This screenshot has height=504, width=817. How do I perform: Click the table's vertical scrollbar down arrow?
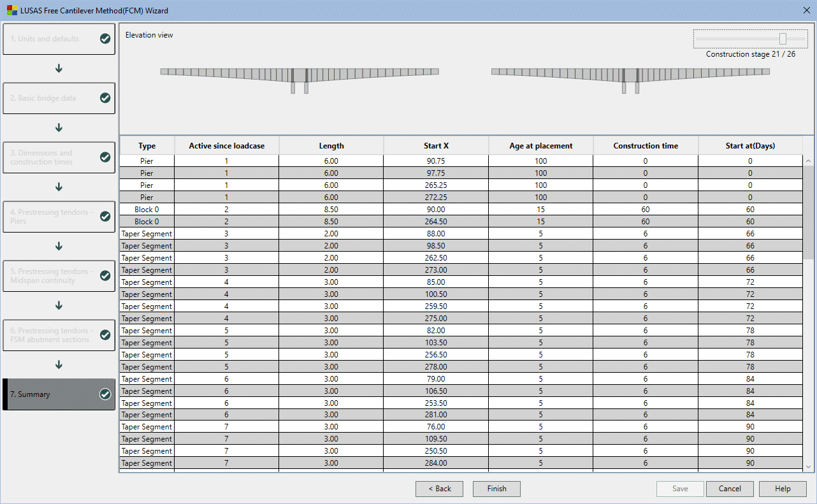tap(809, 466)
